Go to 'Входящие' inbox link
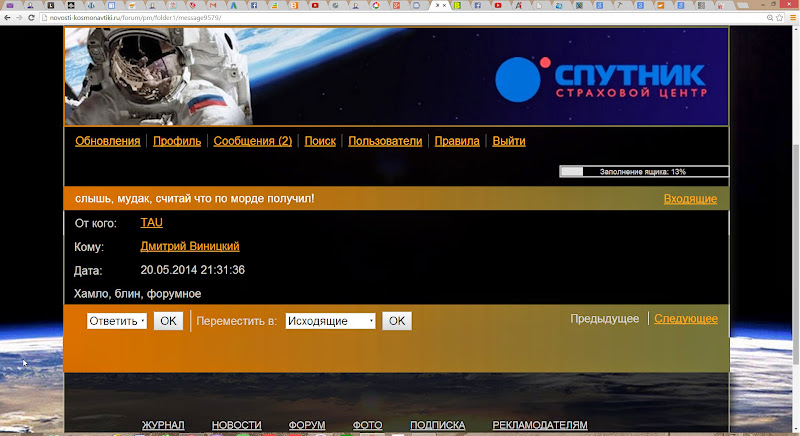 click(690, 199)
